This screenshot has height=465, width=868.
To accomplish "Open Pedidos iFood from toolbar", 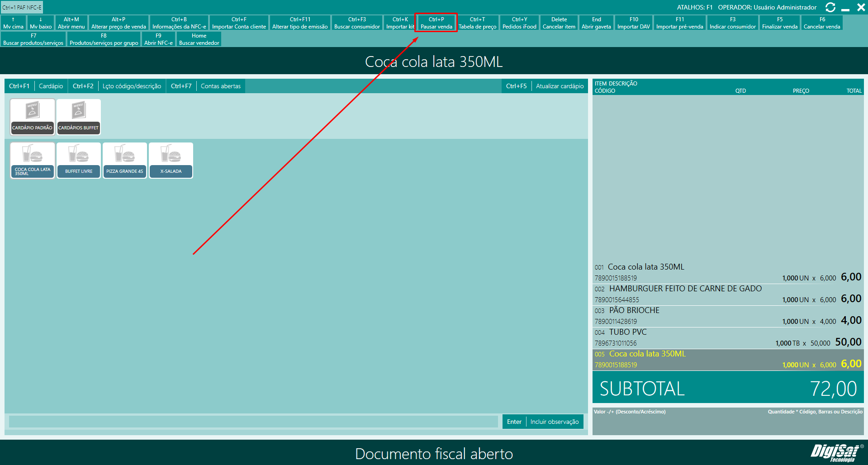I will 519,23.
